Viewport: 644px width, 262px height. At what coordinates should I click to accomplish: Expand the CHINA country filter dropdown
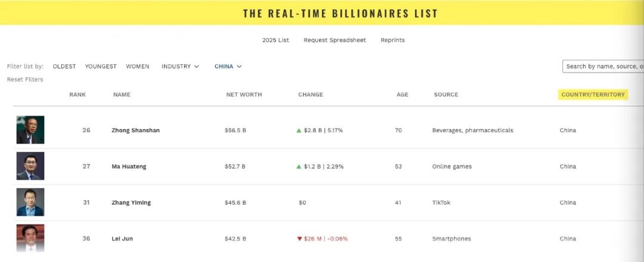pos(228,67)
